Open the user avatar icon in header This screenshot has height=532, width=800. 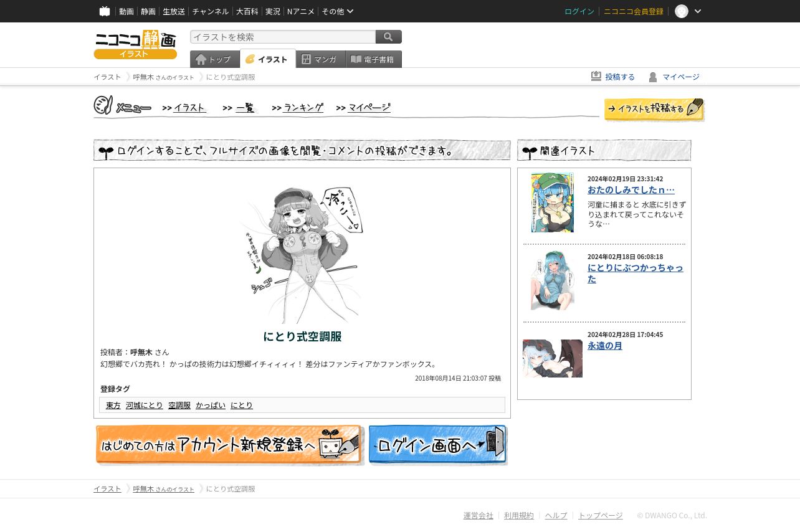(x=682, y=11)
